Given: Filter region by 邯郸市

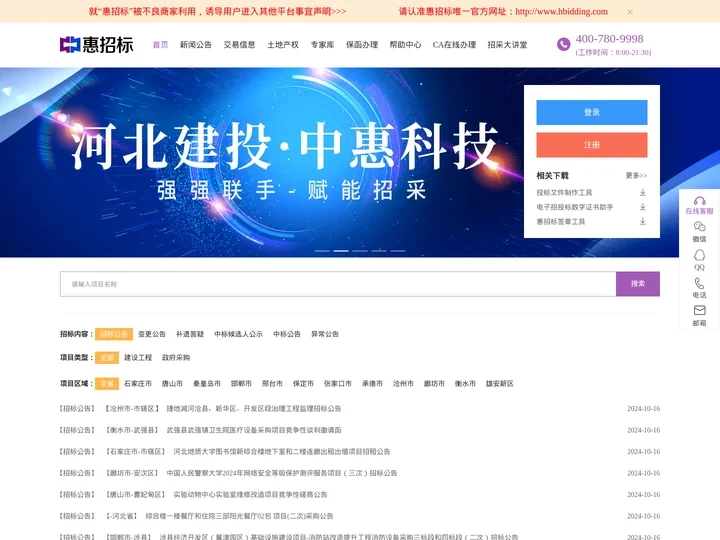Looking at the screenshot, I should (x=241, y=383).
